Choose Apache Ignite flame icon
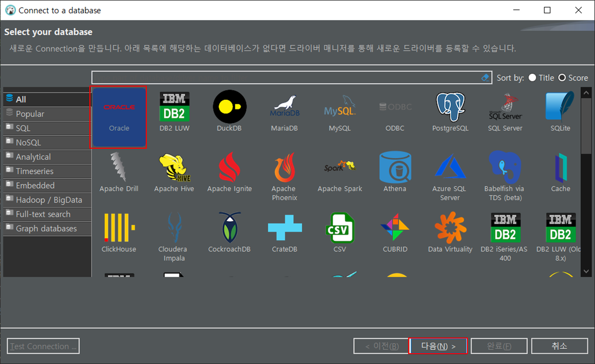This screenshot has width=595, height=364. 229,167
